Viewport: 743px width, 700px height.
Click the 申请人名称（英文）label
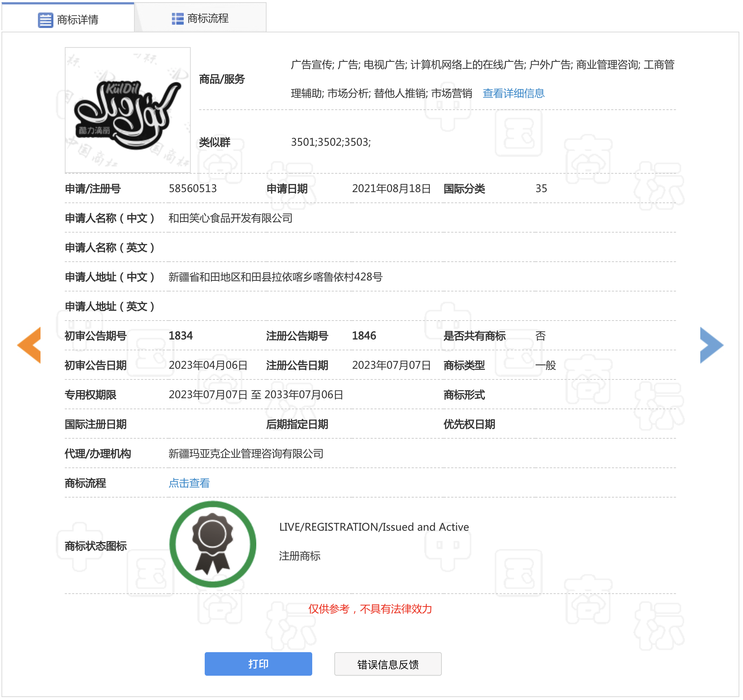click(x=110, y=248)
